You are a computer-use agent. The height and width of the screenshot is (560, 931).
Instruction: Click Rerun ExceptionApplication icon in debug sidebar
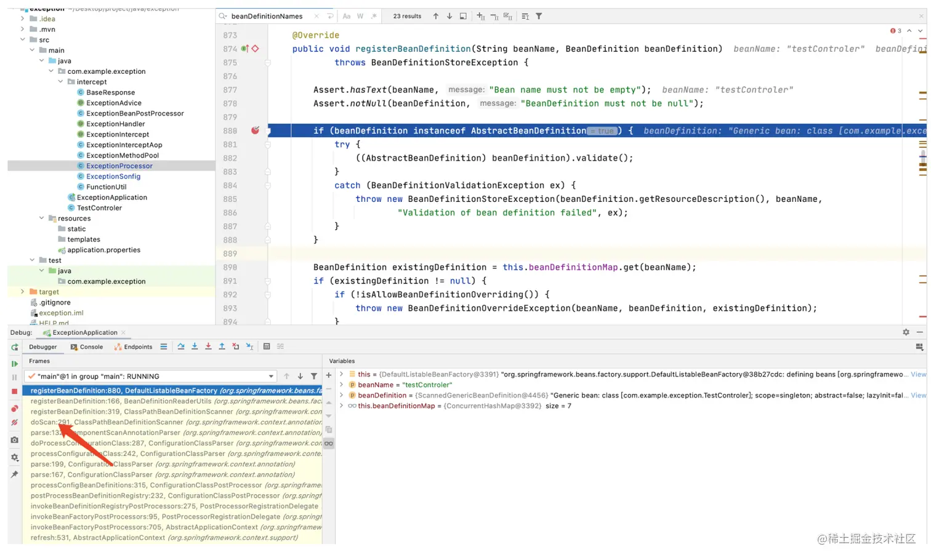pyautogui.click(x=14, y=347)
